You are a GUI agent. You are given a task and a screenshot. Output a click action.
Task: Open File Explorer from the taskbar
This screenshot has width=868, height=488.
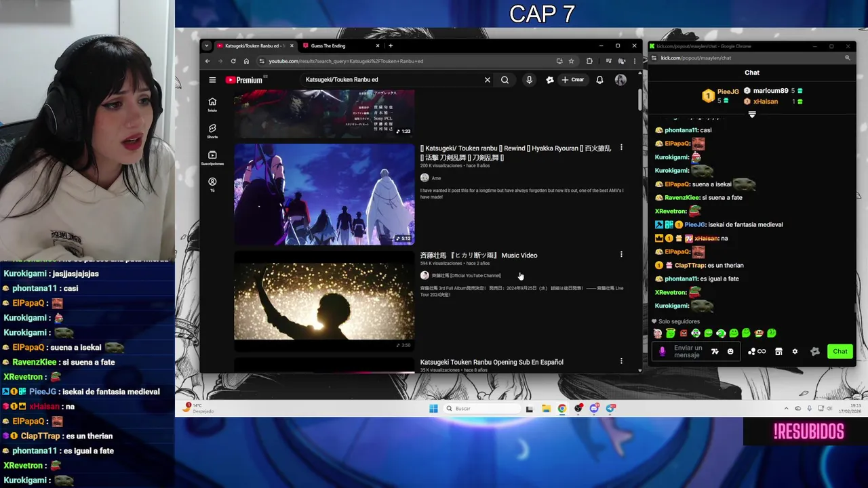pyautogui.click(x=546, y=409)
